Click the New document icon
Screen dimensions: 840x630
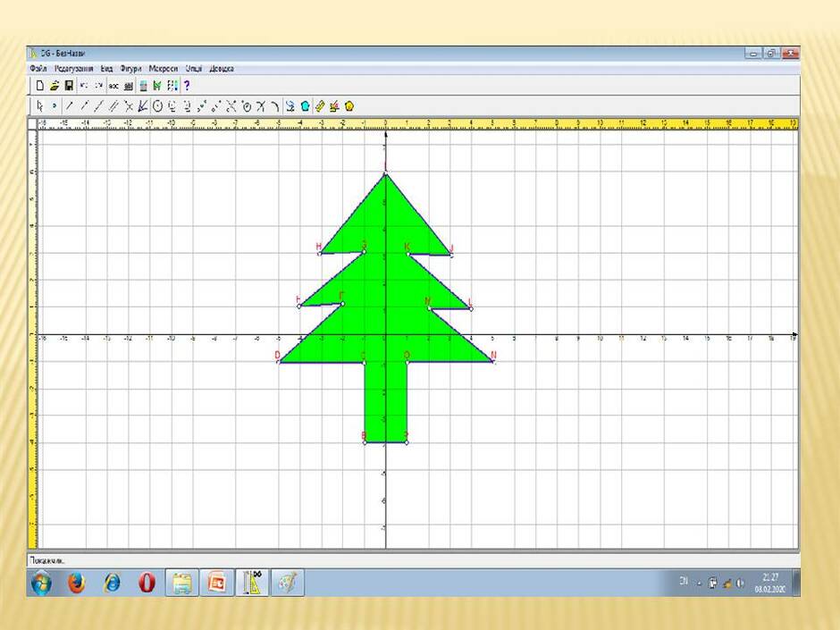39,85
